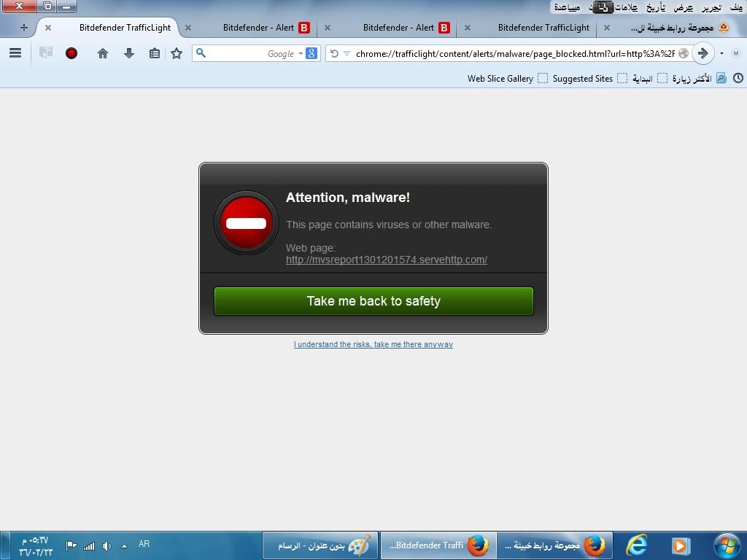Open Suggested Sites bookmark
The width and height of the screenshot is (747, 560).
(589, 79)
